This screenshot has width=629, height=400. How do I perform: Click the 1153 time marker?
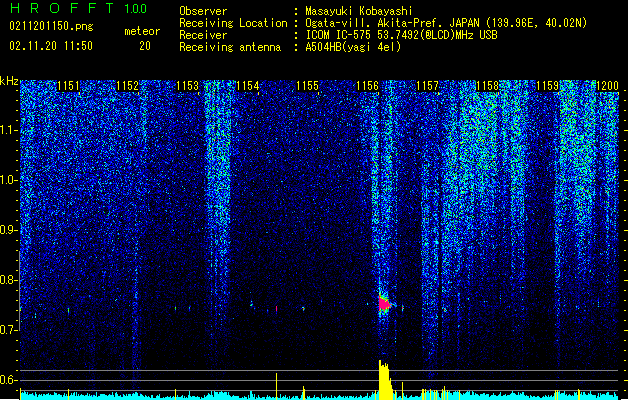point(187,86)
